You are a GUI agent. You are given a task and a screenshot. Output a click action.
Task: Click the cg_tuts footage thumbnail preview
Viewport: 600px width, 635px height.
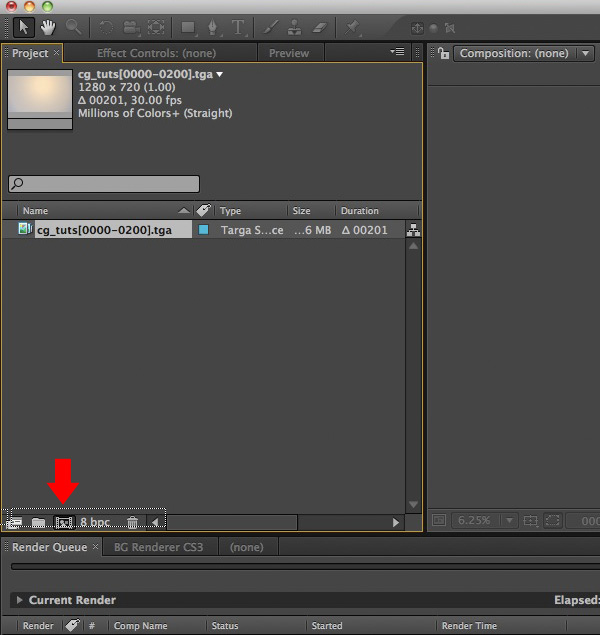(40, 100)
